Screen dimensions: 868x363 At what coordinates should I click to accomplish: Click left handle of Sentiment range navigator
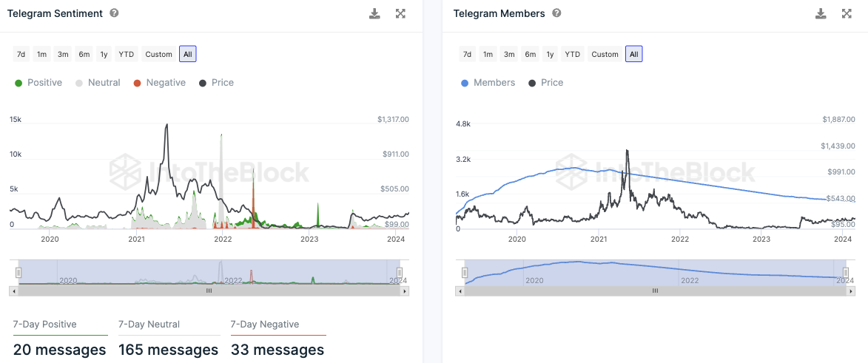pos(19,273)
